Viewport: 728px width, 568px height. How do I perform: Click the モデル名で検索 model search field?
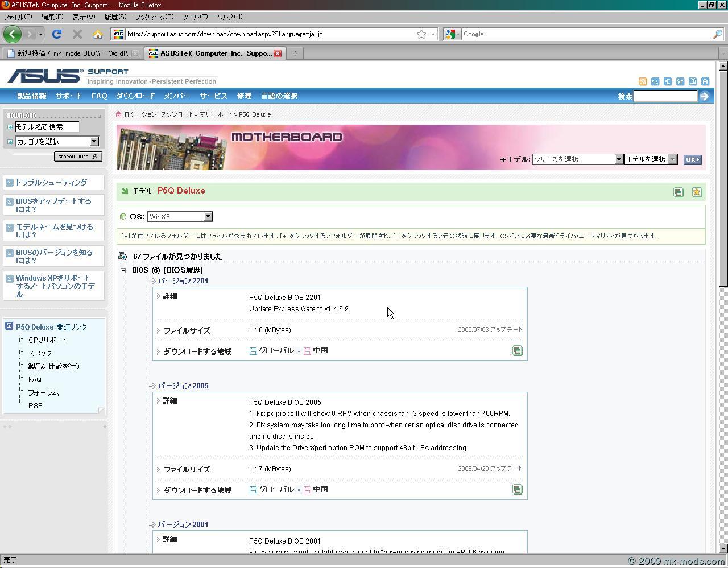(47, 127)
